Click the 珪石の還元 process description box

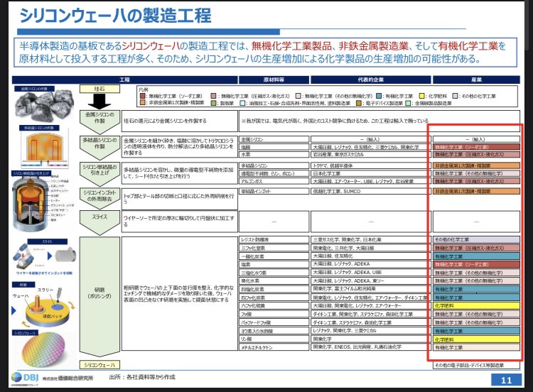coord(180,121)
